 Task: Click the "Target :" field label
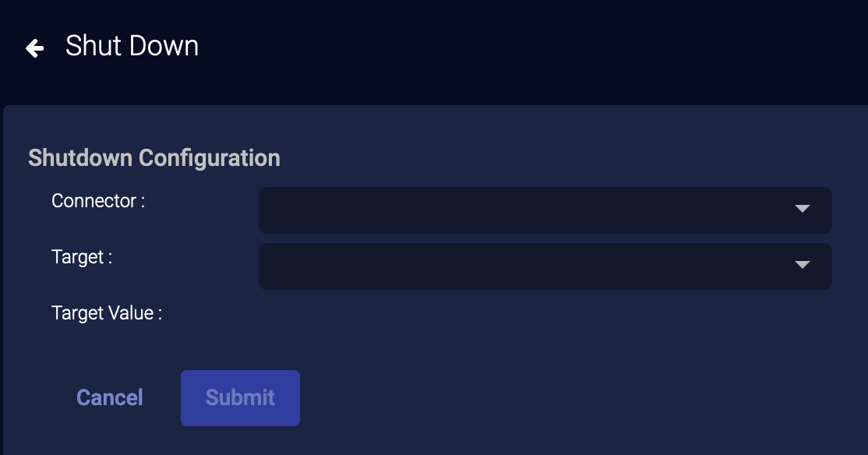click(x=82, y=257)
